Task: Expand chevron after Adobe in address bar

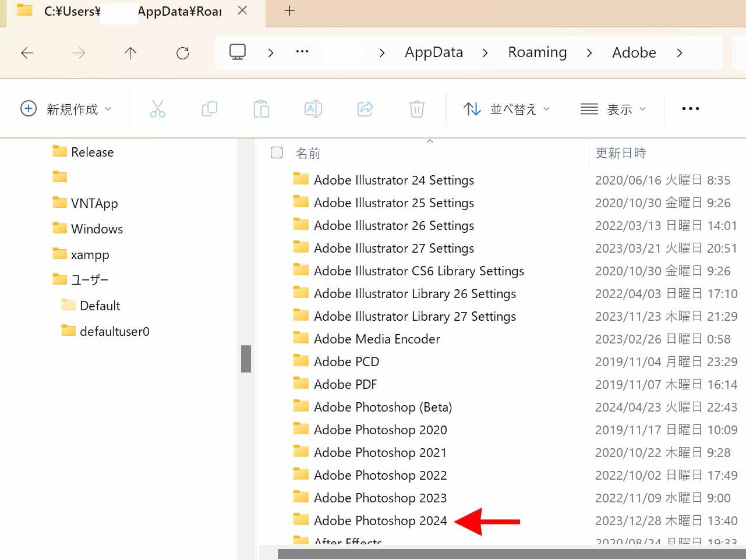Action: [x=679, y=53]
